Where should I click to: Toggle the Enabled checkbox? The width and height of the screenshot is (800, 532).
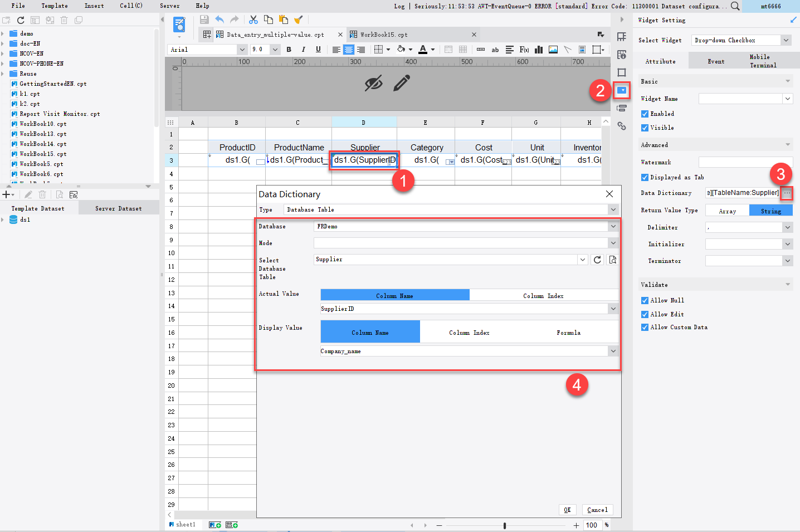click(645, 114)
